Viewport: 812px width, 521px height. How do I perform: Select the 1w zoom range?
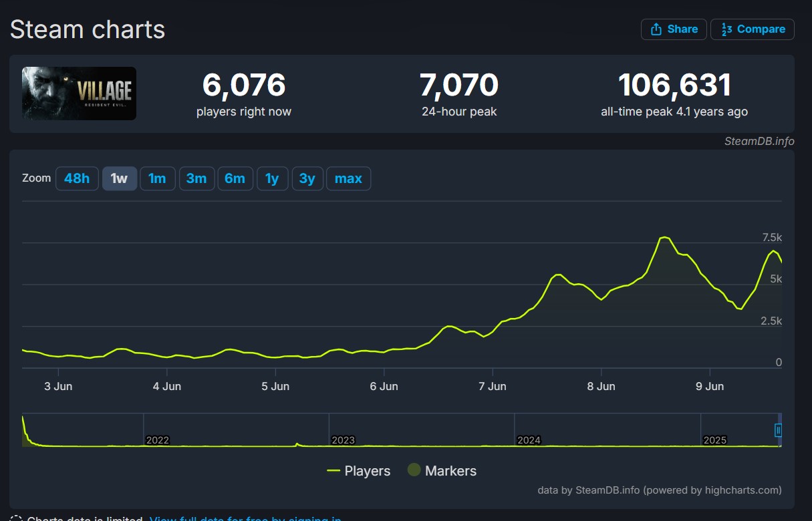point(120,178)
